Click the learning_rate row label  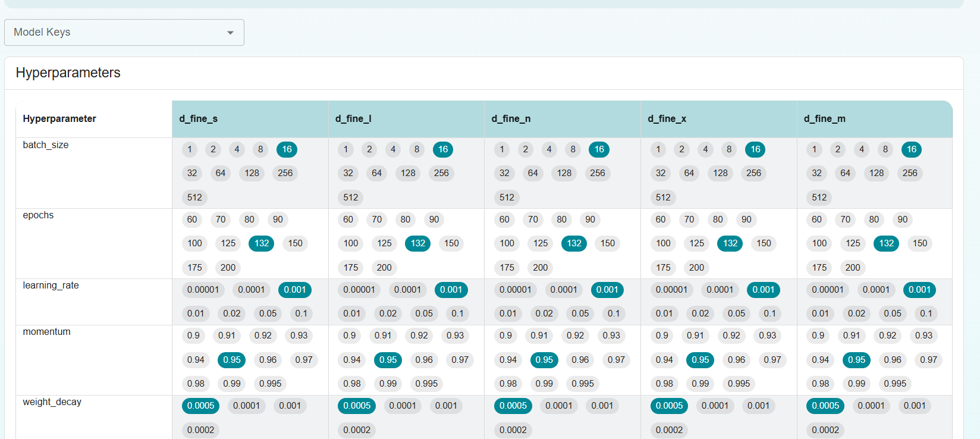51,286
